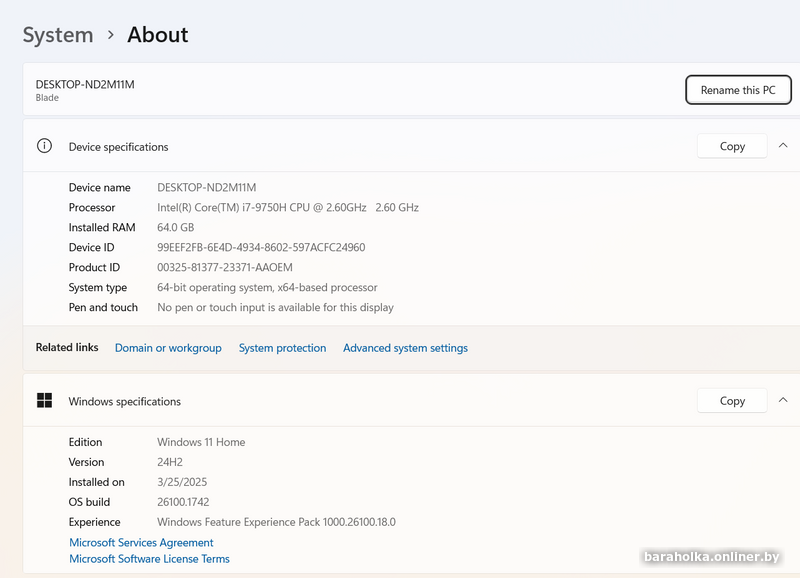The width and height of the screenshot is (800, 578).
Task: Open the System protection link
Action: coord(282,348)
